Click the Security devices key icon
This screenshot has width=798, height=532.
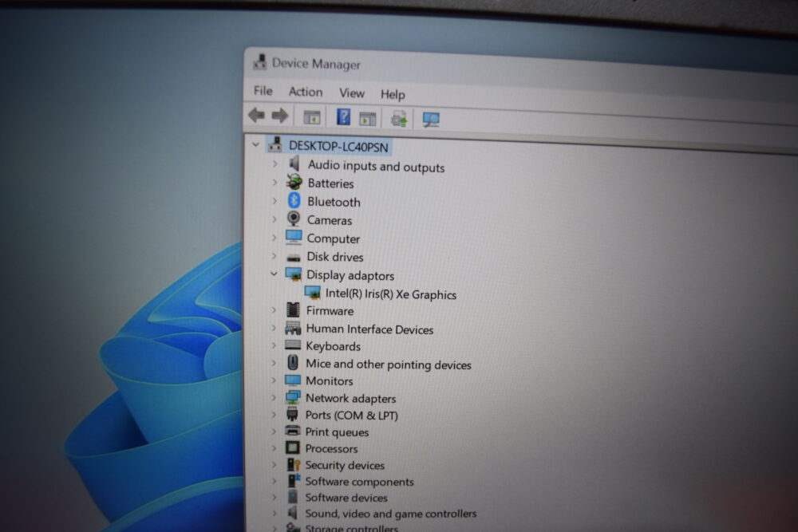click(x=294, y=464)
